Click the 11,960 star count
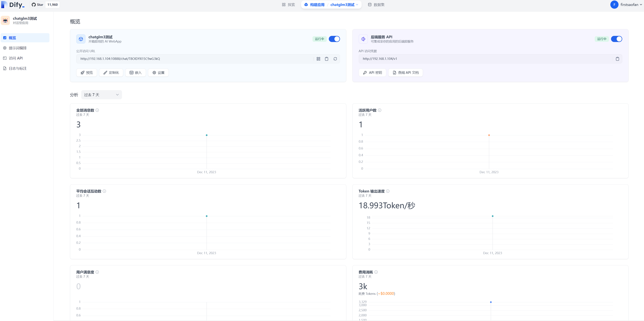Screen dimensions: 644x321 [53, 5]
